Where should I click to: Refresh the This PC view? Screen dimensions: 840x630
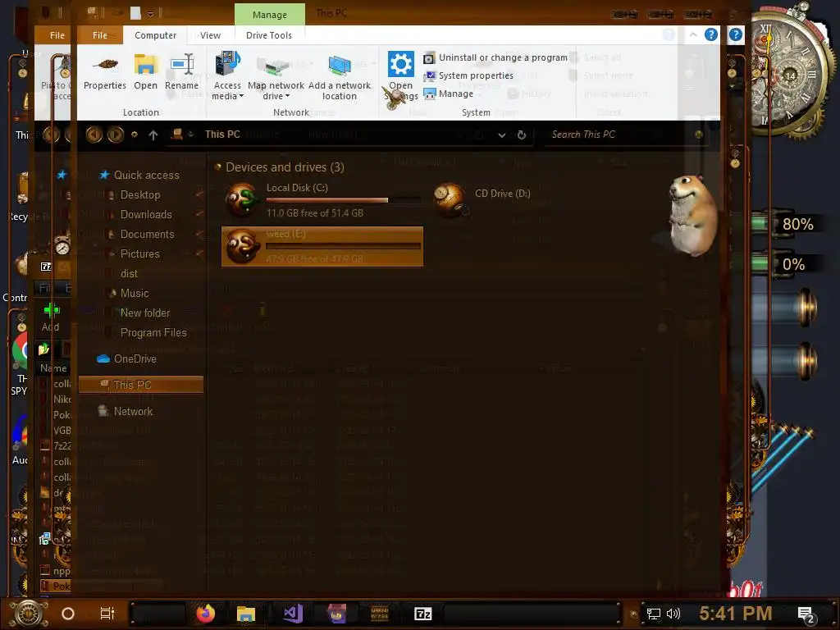(x=521, y=135)
